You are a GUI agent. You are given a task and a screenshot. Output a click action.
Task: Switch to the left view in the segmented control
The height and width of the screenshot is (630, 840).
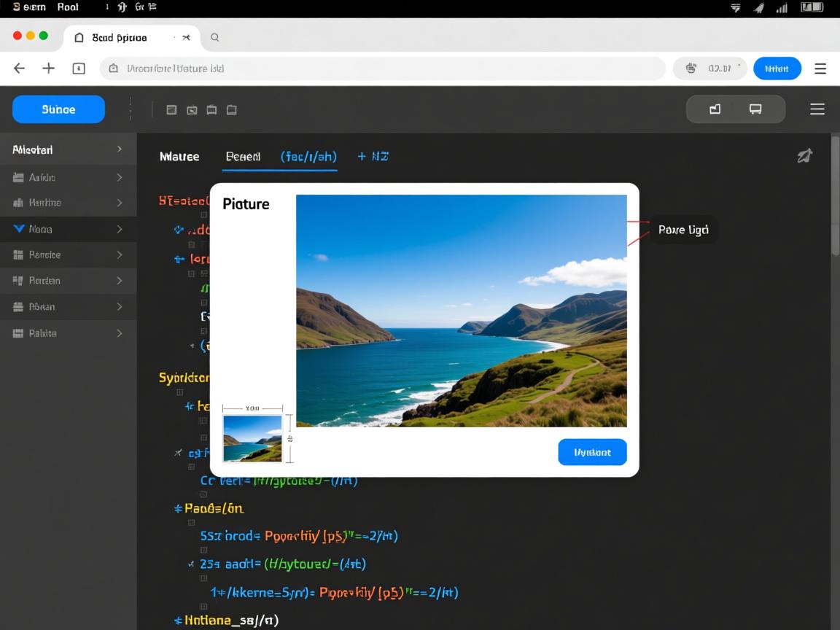(715, 109)
